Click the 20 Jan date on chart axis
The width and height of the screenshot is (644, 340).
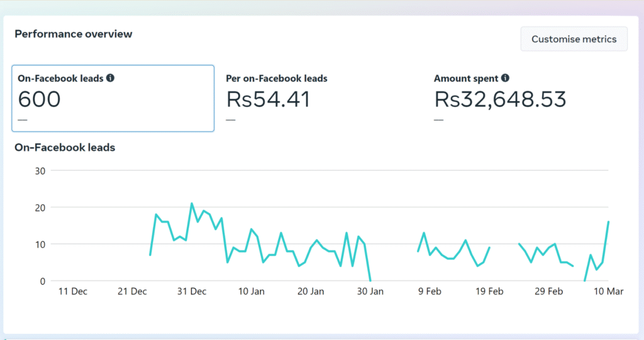(x=311, y=292)
